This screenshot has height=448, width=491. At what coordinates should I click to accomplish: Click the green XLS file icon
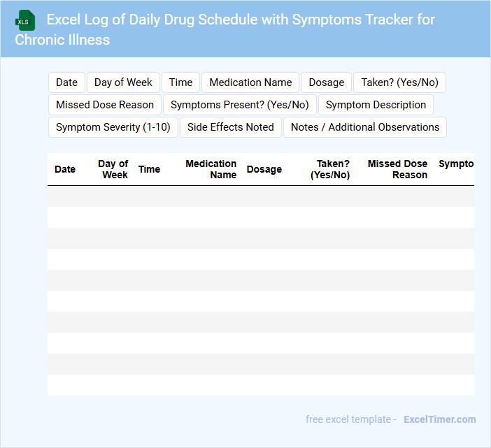point(27,20)
